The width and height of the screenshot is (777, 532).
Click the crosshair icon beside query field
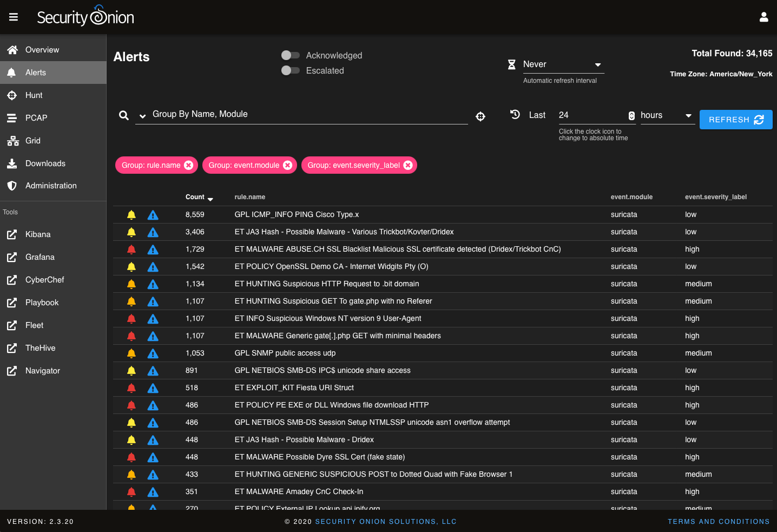[x=480, y=116]
